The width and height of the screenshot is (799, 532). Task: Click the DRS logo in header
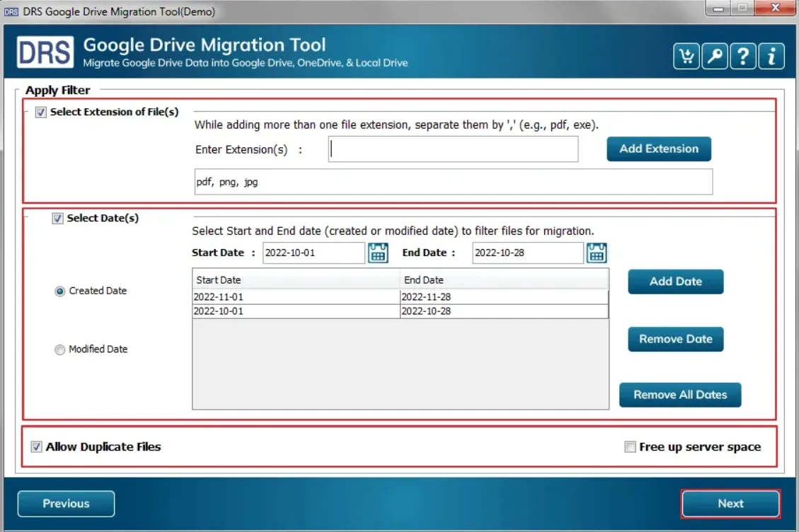point(45,52)
